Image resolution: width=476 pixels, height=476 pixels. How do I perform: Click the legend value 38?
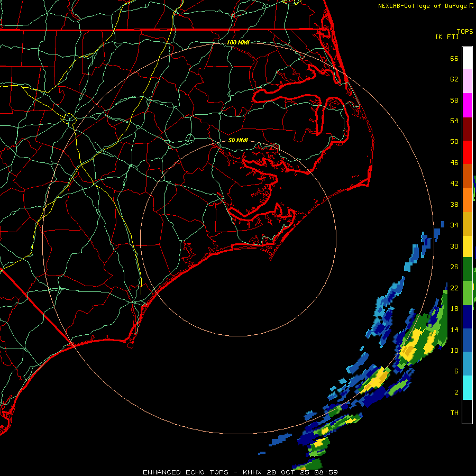click(454, 204)
